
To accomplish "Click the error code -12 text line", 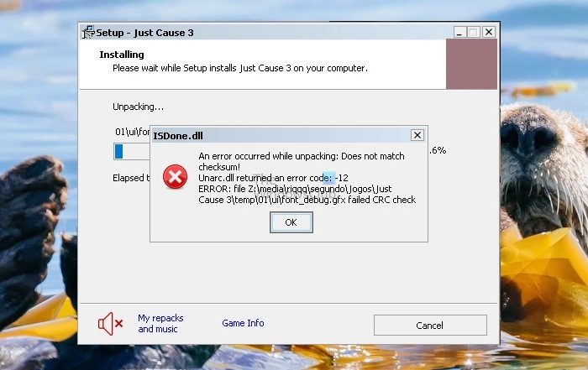I will coord(273,178).
